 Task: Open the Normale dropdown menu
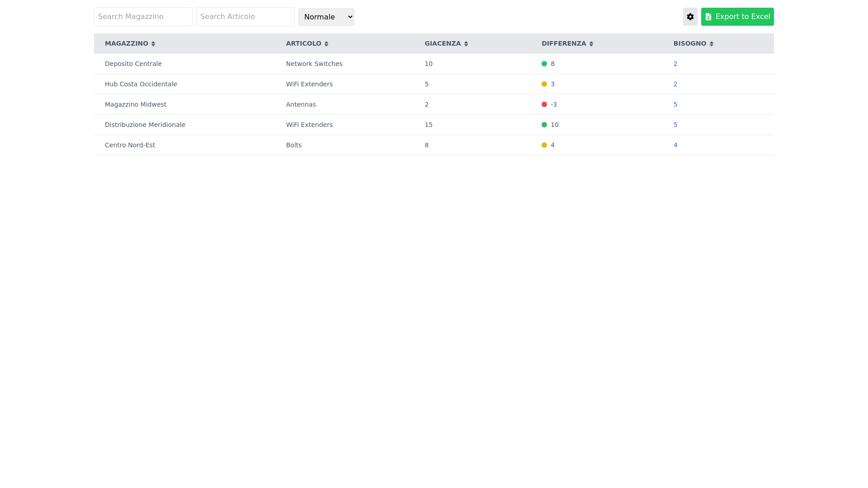(326, 17)
